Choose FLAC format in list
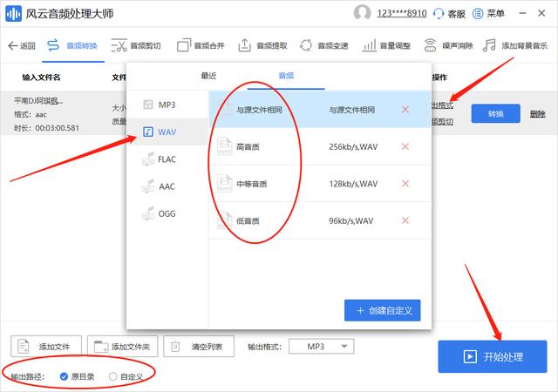Image resolution: width=558 pixels, height=392 pixels. [167, 159]
